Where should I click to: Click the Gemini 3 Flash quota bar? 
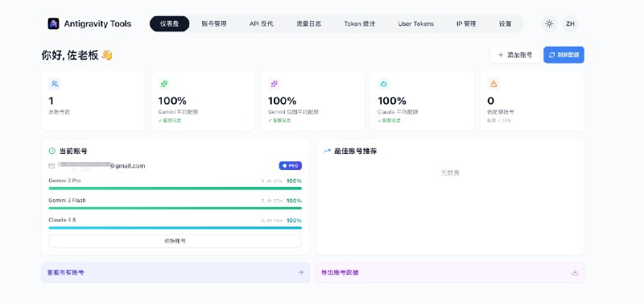[x=175, y=208]
